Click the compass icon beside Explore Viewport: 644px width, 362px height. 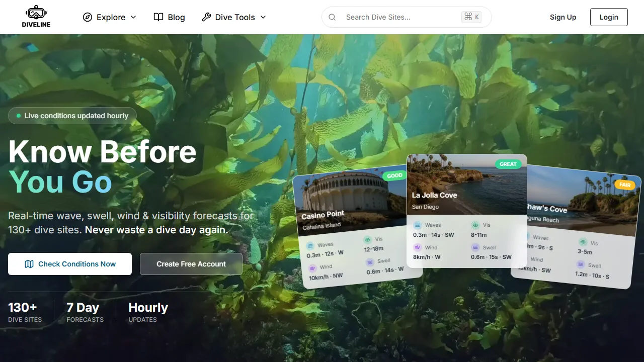89,17
